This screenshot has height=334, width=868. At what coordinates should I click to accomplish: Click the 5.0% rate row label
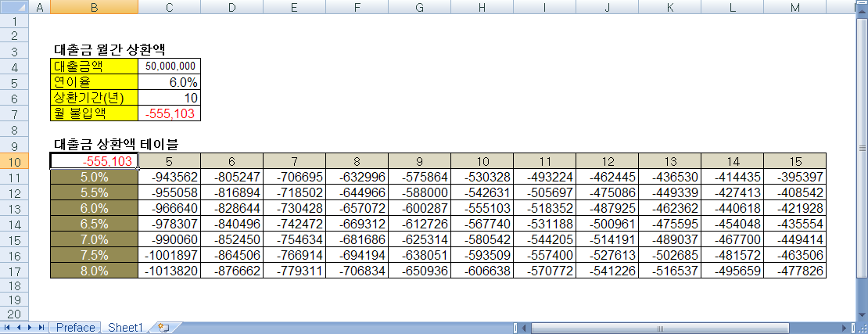(94, 178)
